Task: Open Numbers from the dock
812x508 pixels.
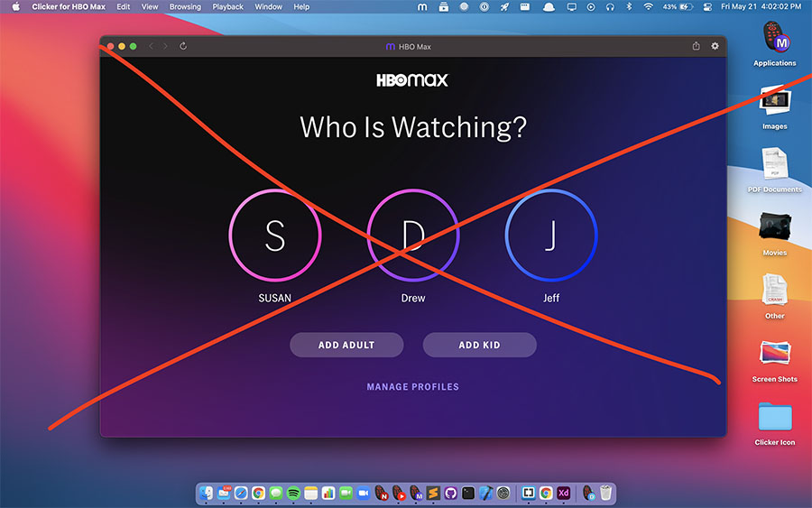Action: point(328,493)
